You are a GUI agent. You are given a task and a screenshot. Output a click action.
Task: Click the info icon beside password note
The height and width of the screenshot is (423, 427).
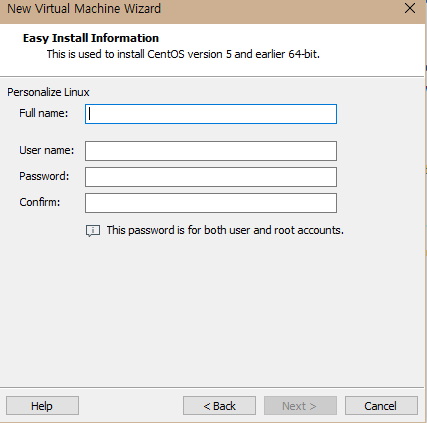click(93, 231)
